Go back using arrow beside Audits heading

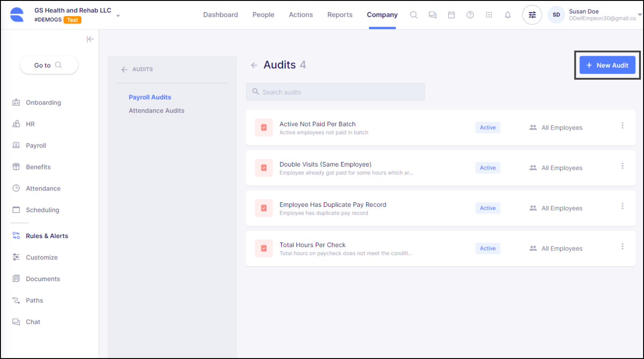[254, 65]
